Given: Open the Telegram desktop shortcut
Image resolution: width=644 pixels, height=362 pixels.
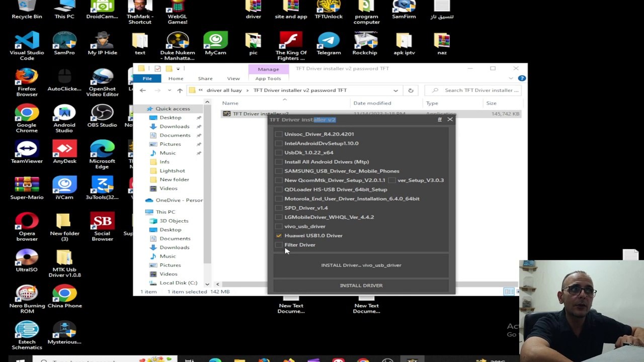Looking at the screenshot, I should (x=329, y=43).
